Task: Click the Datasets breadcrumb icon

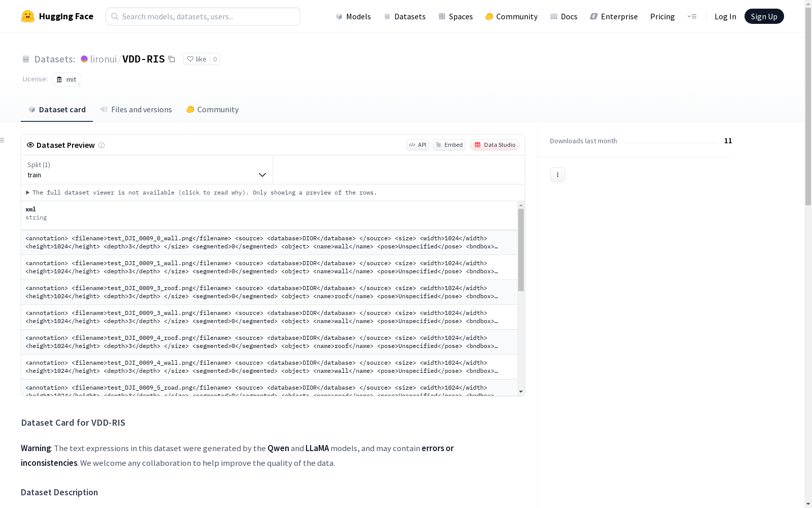Action: point(26,59)
